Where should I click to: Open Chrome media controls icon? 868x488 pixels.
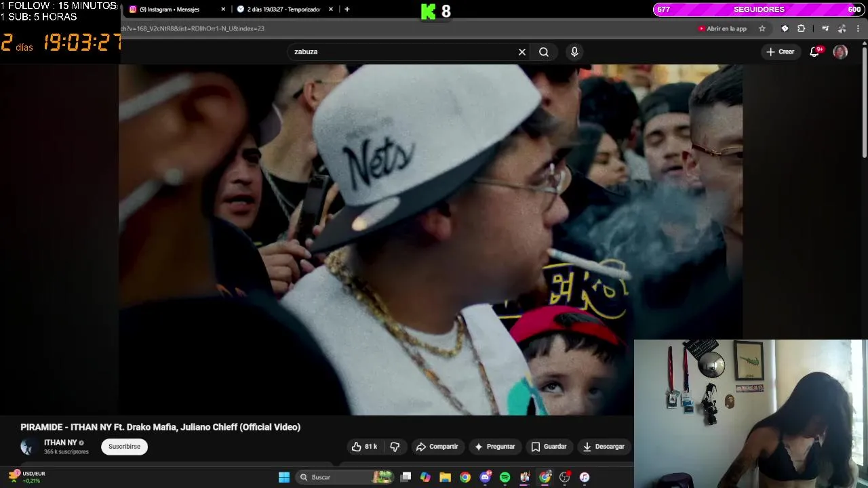(825, 28)
